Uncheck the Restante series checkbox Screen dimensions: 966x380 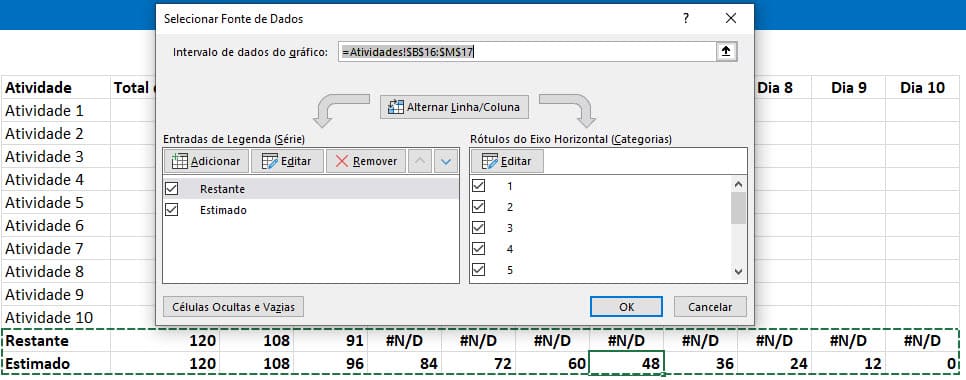click(x=172, y=188)
